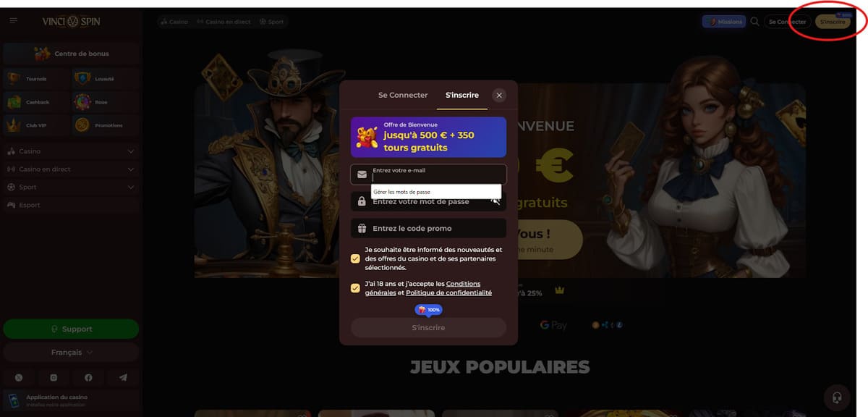Select the Sport top navigation item

click(271, 22)
